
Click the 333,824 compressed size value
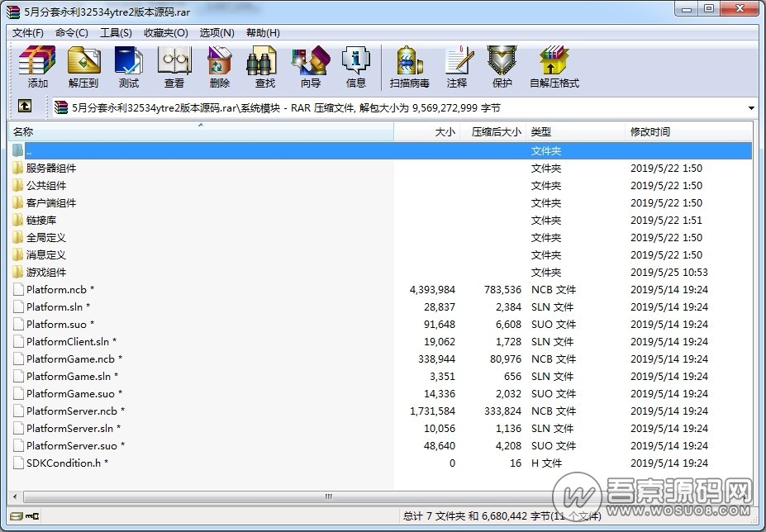[x=502, y=411]
